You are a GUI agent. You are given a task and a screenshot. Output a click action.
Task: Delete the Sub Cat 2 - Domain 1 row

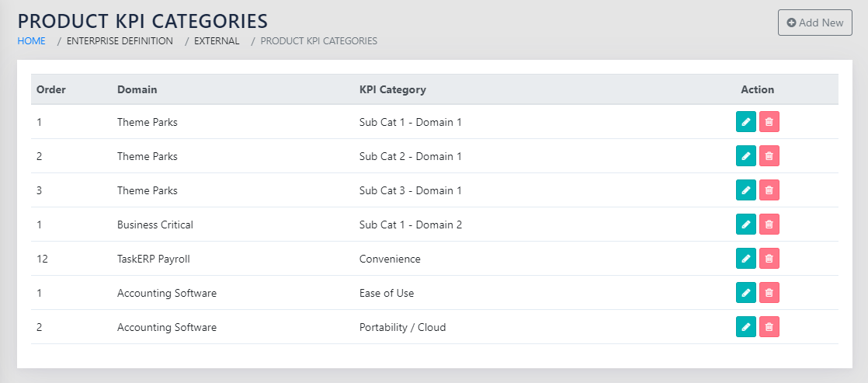[x=769, y=156]
